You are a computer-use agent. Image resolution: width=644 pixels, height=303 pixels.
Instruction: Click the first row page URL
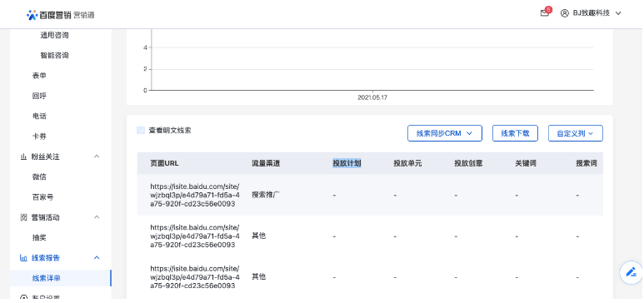coord(195,195)
